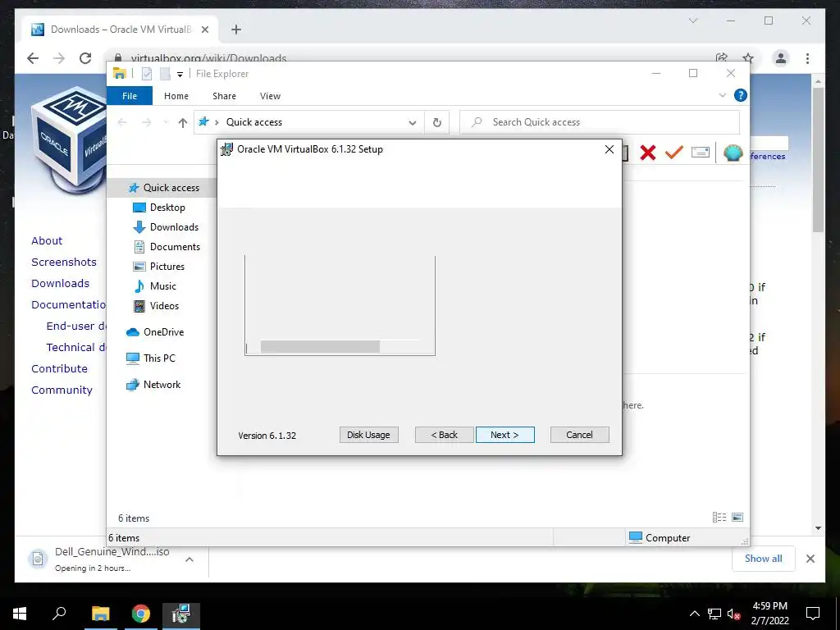Switch to the Home ribbon tab
840x630 pixels.
[176, 96]
